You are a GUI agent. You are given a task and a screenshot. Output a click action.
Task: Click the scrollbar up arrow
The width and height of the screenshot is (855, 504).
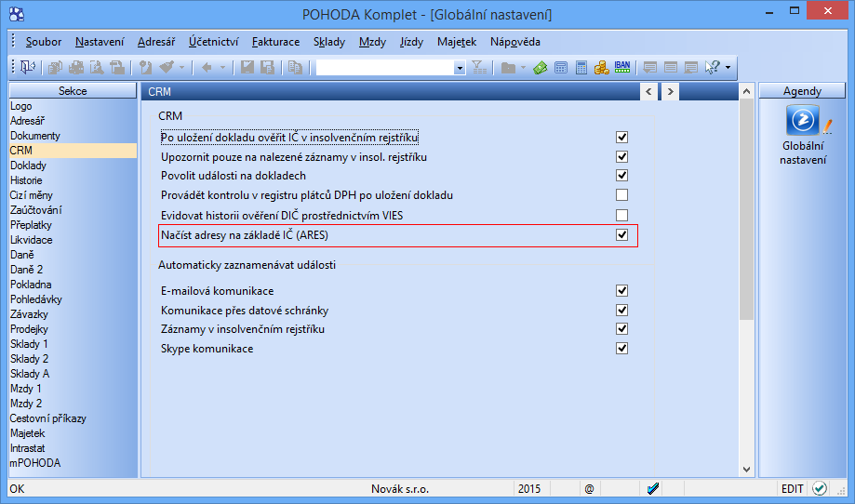[746, 91]
